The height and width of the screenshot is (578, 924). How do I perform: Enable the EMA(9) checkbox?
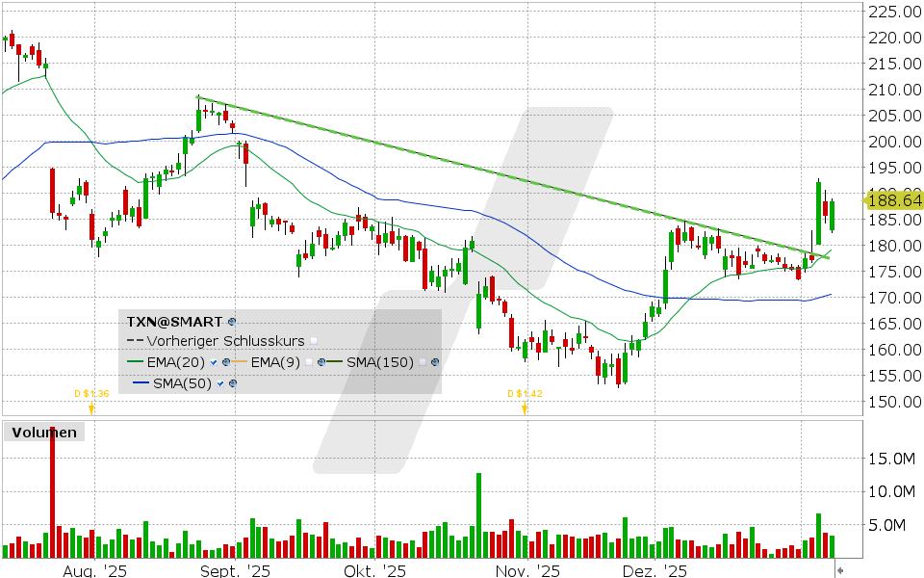coord(309,361)
